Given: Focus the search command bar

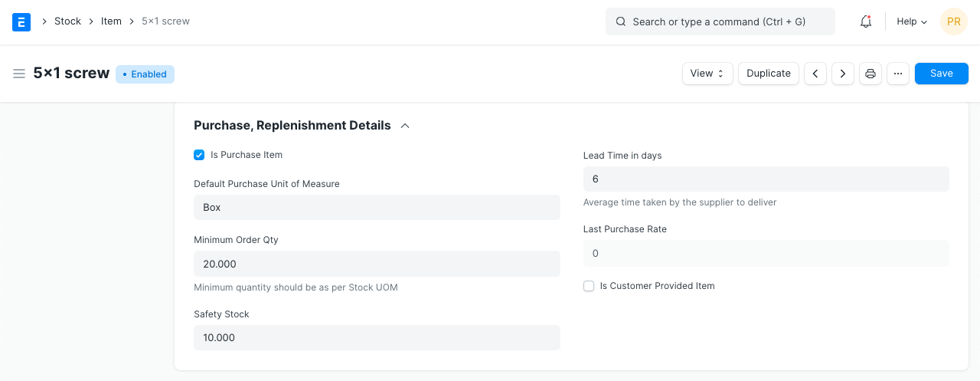Looking at the screenshot, I should pyautogui.click(x=720, y=21).
